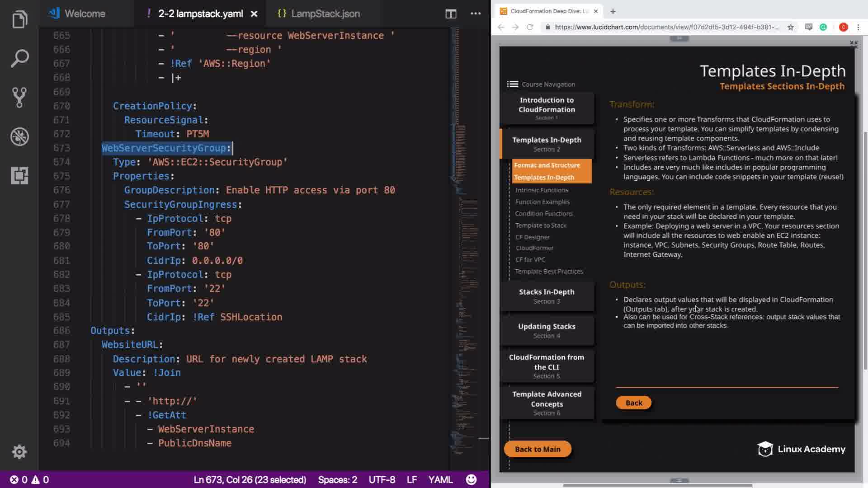The height and width of the screenshot is (488, 868).
Task: Open the YAML language mode selector
Action: click(440, 479)
